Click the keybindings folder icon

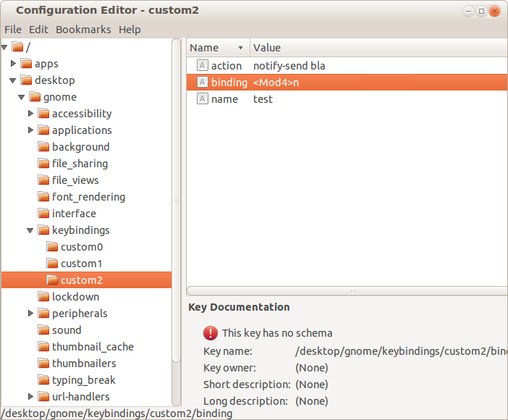43,230
